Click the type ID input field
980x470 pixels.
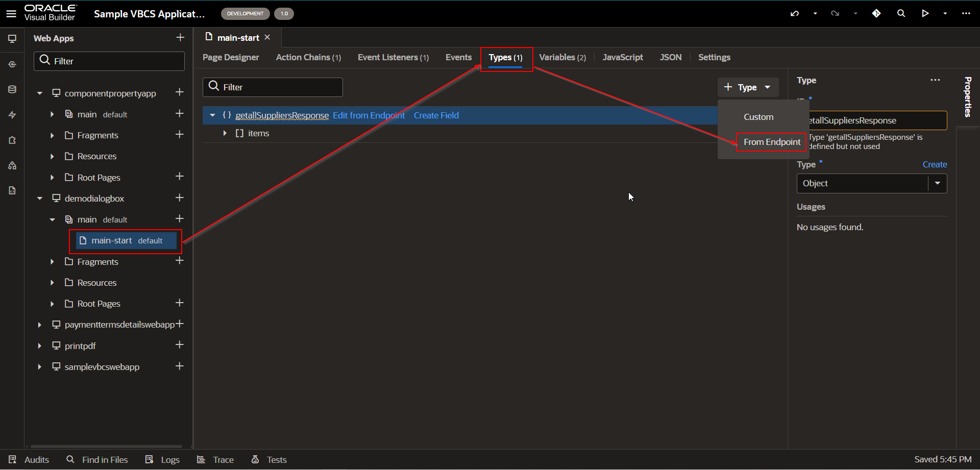click(878, 120)
